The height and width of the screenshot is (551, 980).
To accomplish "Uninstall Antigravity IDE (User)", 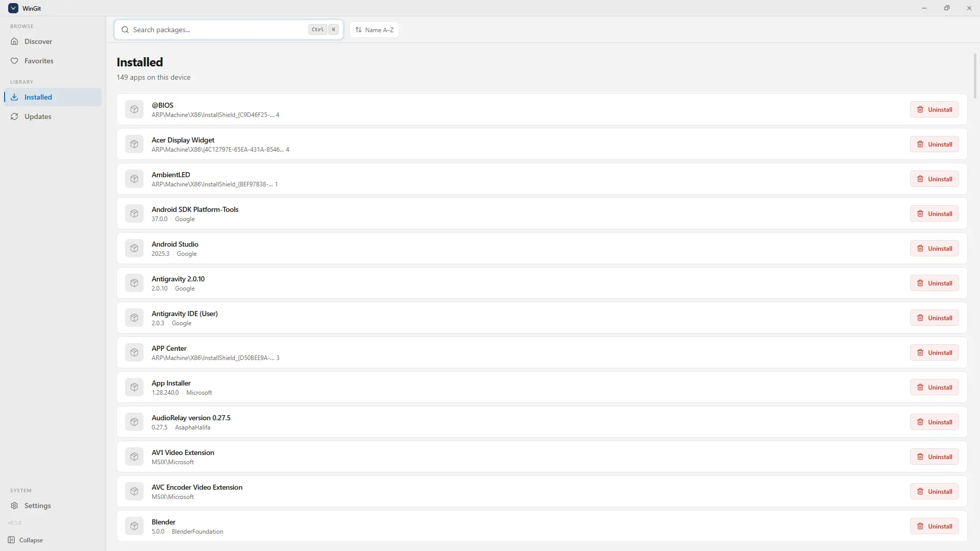I will click(934, 318).
